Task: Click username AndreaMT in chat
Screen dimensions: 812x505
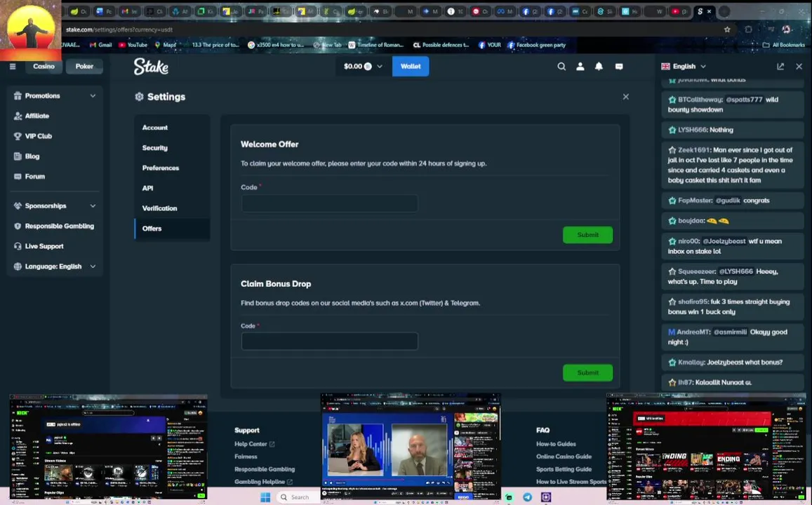Action: (x=693, y=332)
